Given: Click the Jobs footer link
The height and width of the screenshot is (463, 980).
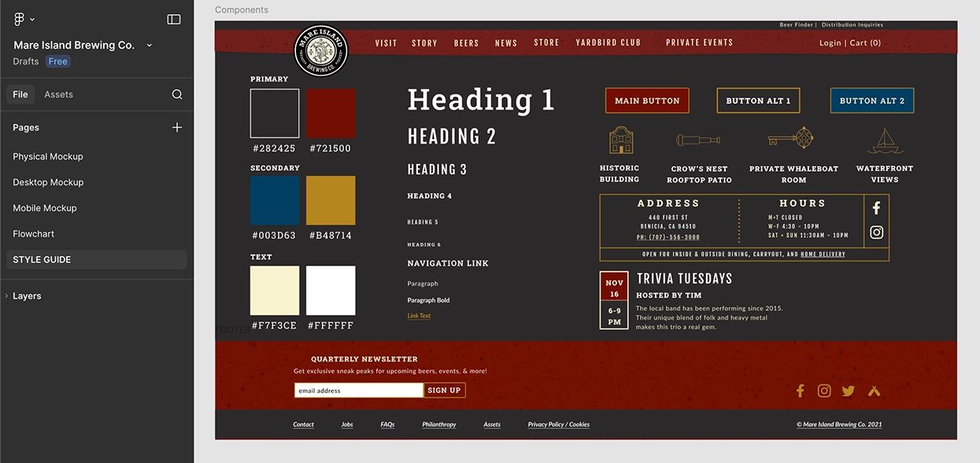Looking at the screenshot, I should pyautogui.click(x=347, y=425).
